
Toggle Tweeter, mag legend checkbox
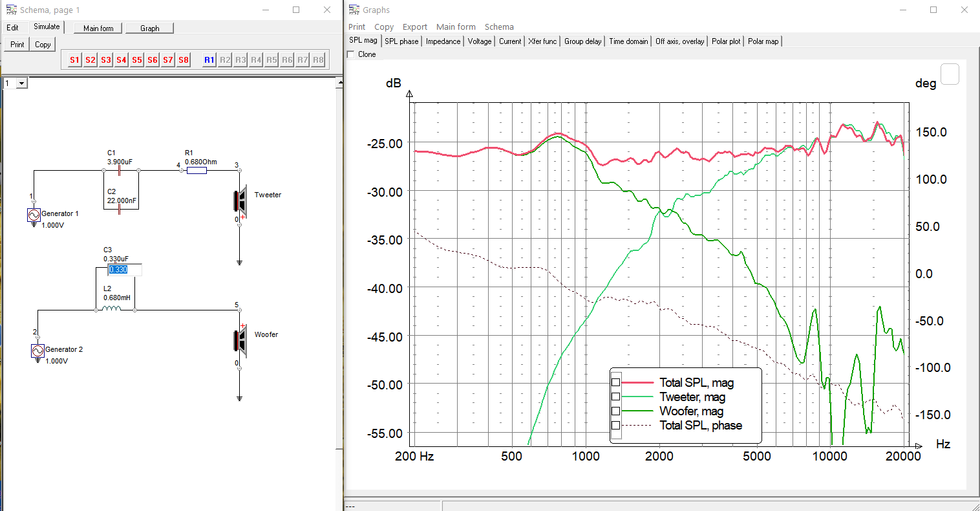point(615,397)
